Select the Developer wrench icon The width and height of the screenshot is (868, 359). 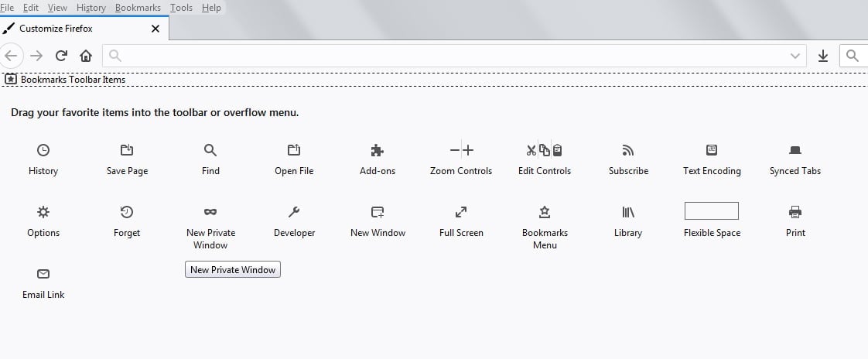point(294,212)
